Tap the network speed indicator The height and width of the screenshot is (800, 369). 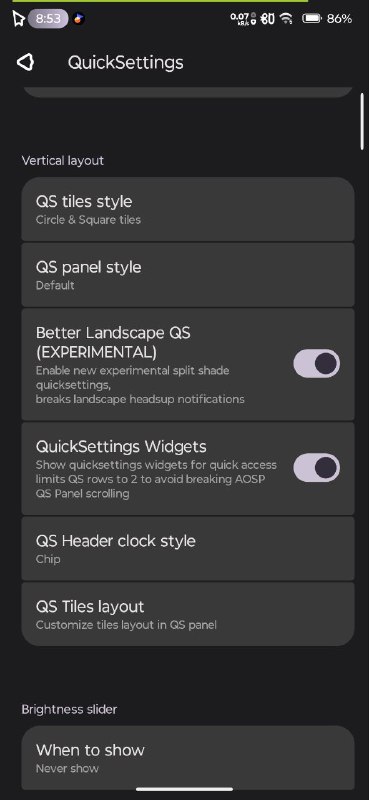tap(239, 19)
